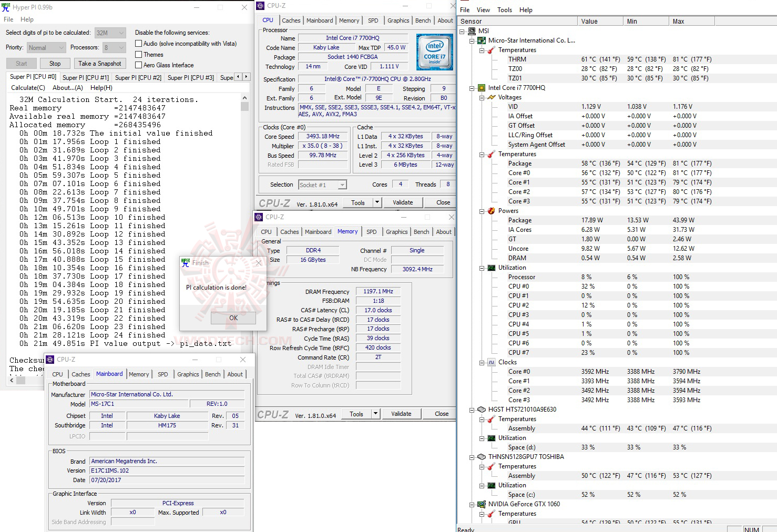
Task: Enable the Audio incompatibility checkbox
Action: (x=139, y=43)
